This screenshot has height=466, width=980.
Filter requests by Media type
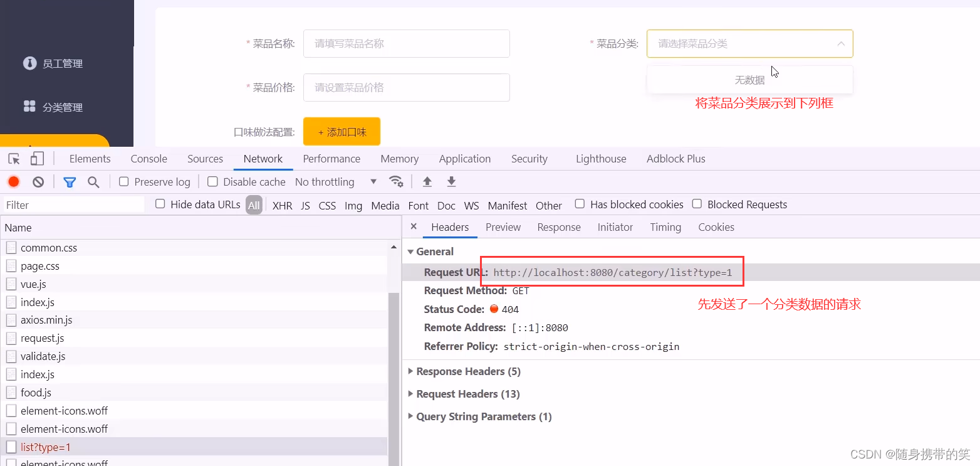tap(385, 206)
